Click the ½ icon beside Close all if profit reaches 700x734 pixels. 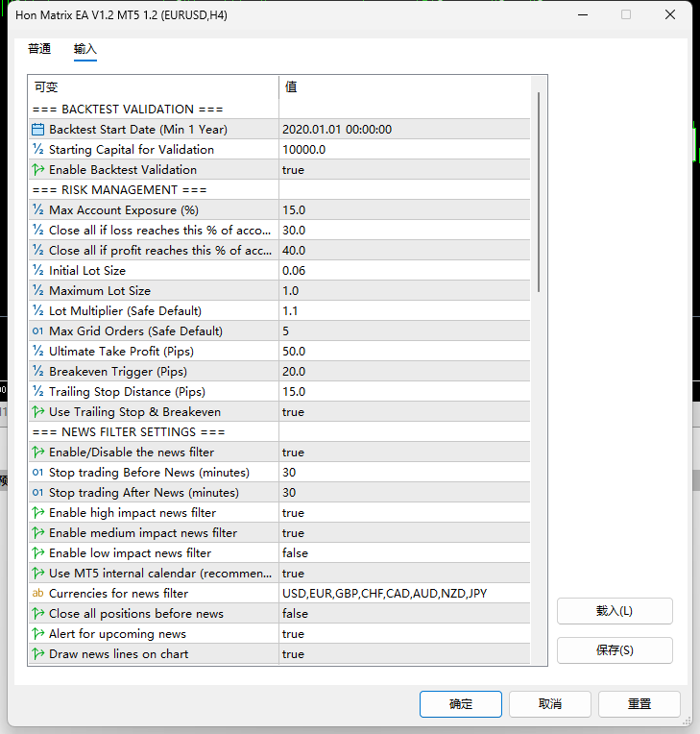click(37, 250)
